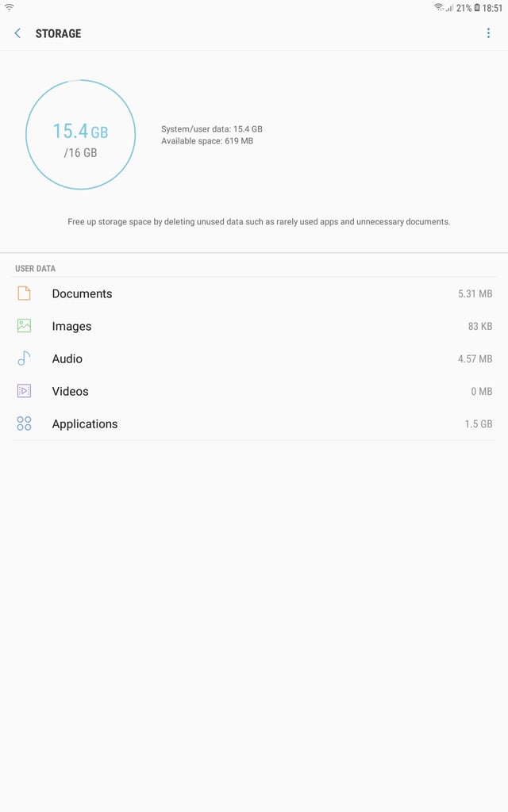Tap the Documents file icon
This screenshot has height=812, width=508.
pos(24,293)
